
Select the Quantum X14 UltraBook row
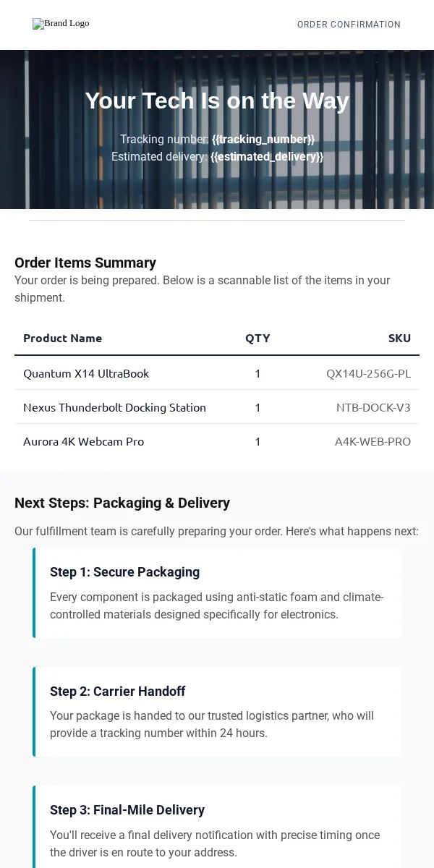tap(217, 373)
